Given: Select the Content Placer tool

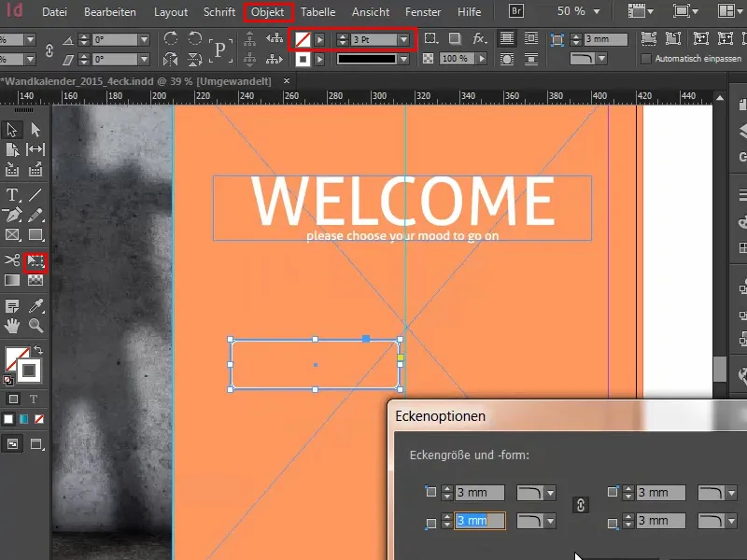Looking at the screenshot, I should [x=35, y=170].
